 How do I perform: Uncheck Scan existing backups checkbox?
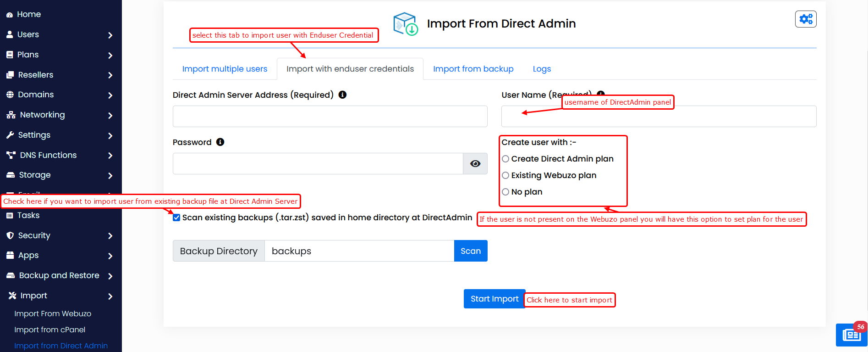tap(176, 218)
